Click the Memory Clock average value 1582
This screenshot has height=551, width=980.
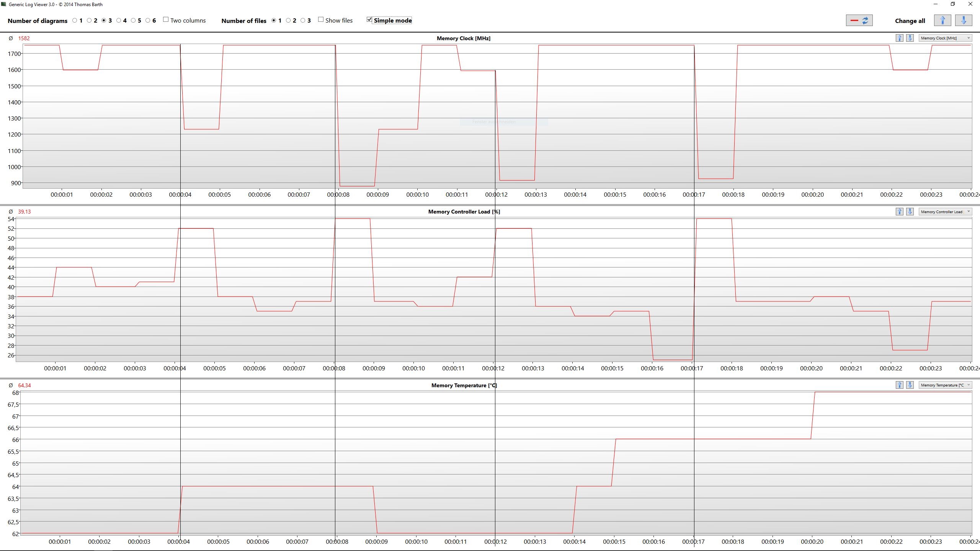coord(24,38)
